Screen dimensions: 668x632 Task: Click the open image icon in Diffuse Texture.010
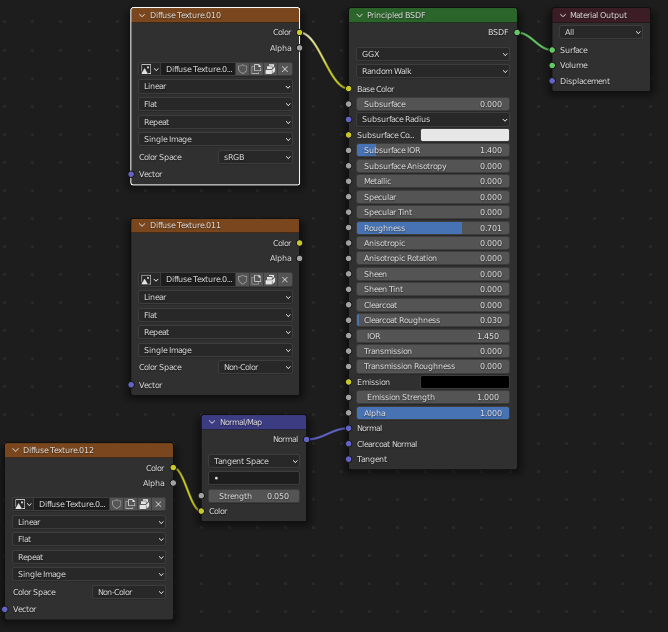pos(270,69)
